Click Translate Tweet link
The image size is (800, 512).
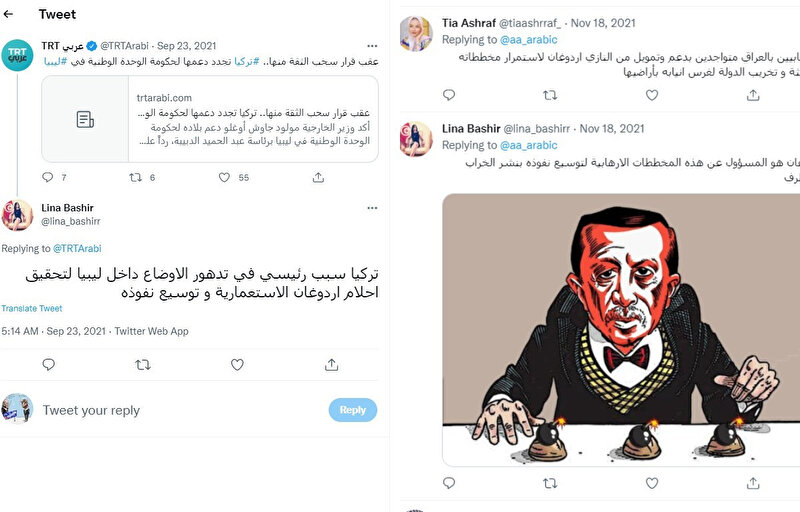(32, 309)
